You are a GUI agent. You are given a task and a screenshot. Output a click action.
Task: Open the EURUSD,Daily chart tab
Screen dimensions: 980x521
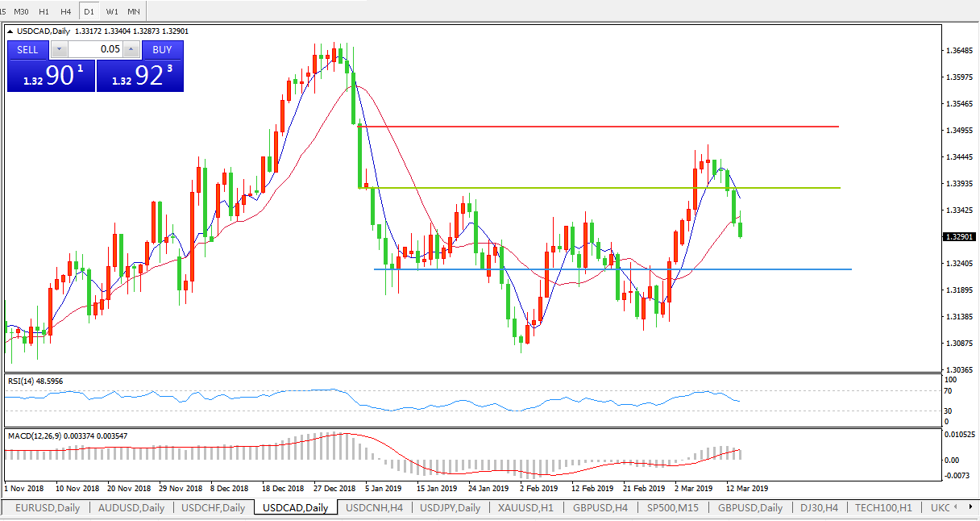click(48, 508)
